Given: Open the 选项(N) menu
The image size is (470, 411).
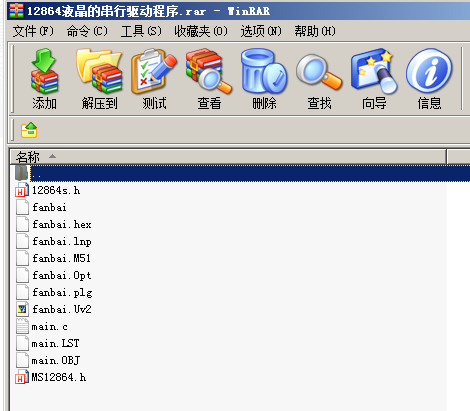Looking at the screenshot, I should pyautogui.click(x=261, y=31).
